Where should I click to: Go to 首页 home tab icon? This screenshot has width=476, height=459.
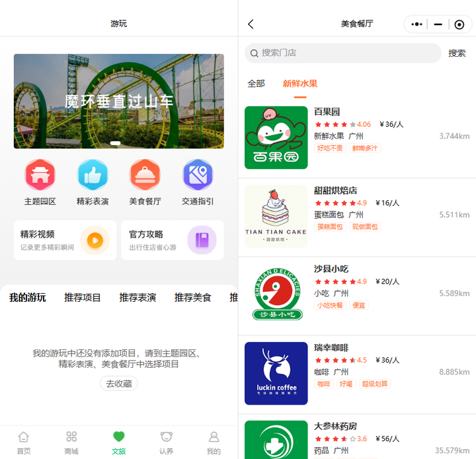(x=24, y=437)
